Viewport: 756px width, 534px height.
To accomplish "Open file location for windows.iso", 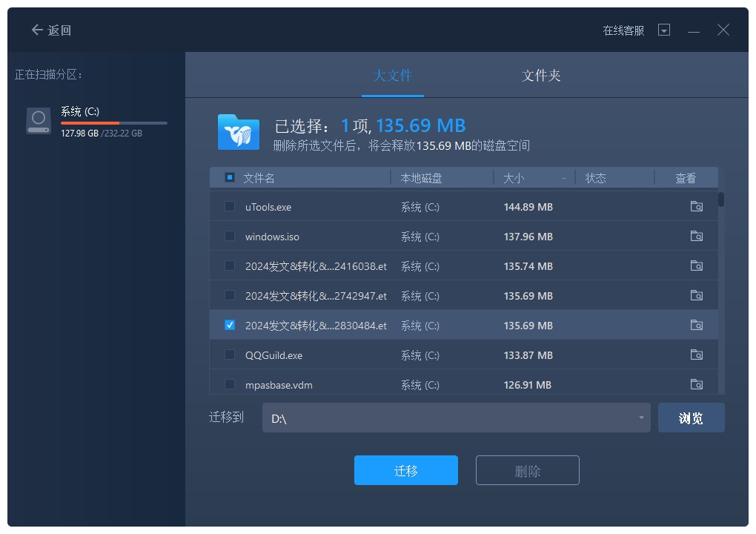I will pos(696,237).
